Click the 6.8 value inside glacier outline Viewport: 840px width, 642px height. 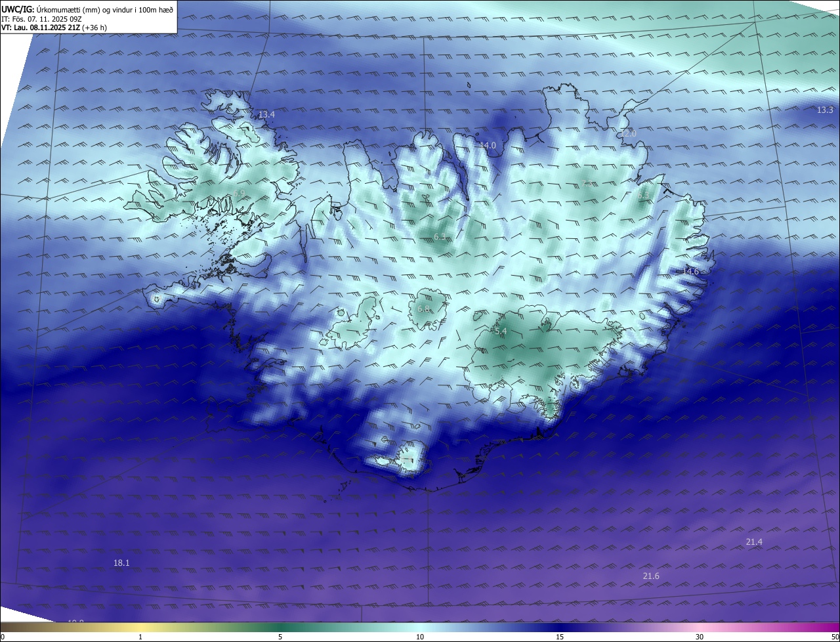pyautogui.click(x=423, y=309)
